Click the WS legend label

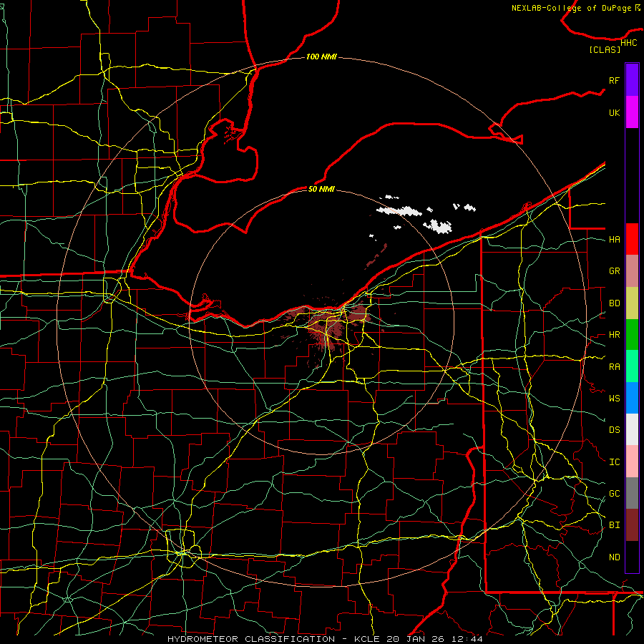(615, 398)
